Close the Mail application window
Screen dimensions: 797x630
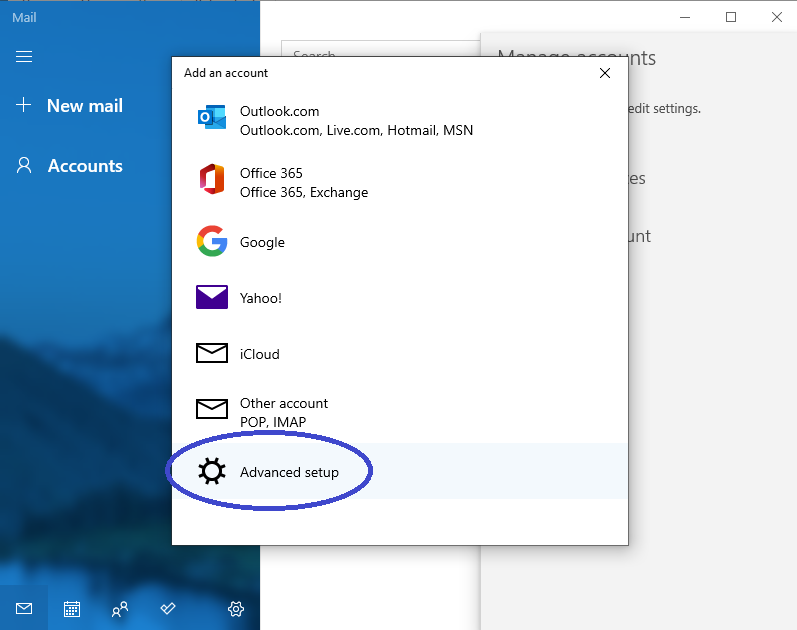point(777,17)
